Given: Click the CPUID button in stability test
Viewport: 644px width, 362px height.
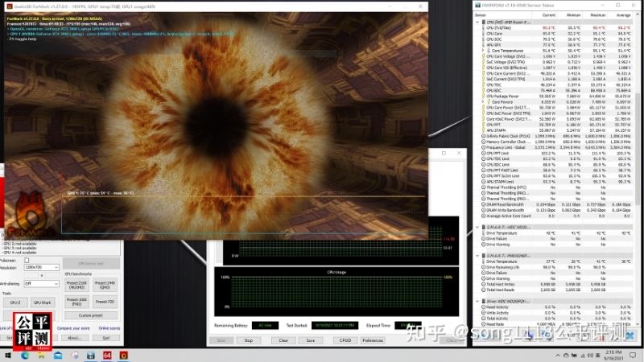Looking at the screenshot, I should click(x=345, y=340).
